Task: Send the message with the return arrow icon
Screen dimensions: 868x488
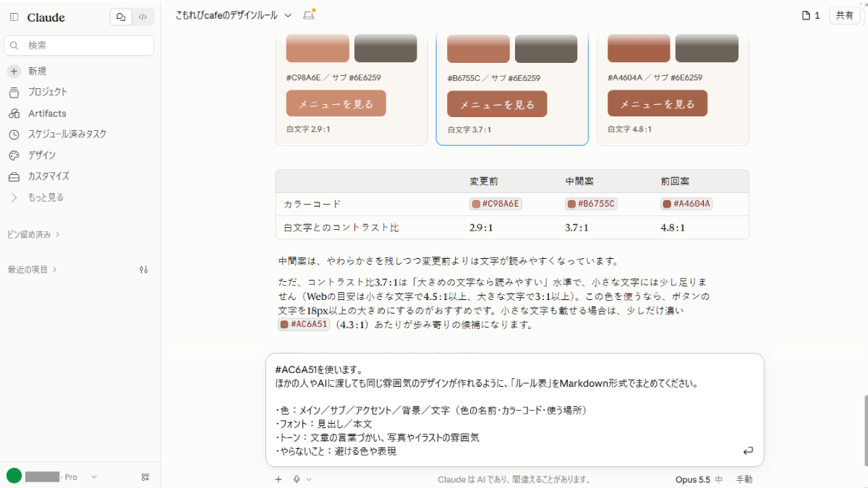Action: point(748,450)
